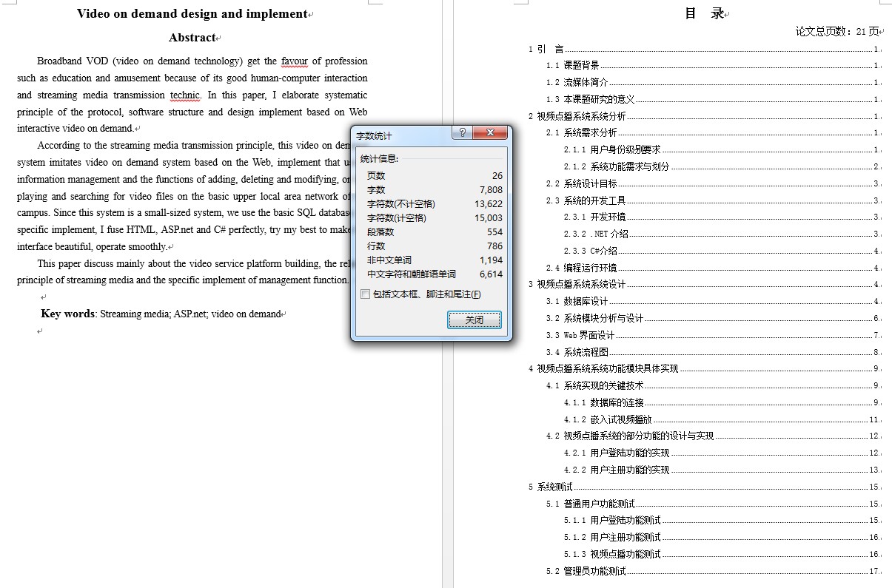The height and width of the screenshot is (588, 892).
Task: Open contents entry 2.1 系统需求分析
Action: (713, 132)
